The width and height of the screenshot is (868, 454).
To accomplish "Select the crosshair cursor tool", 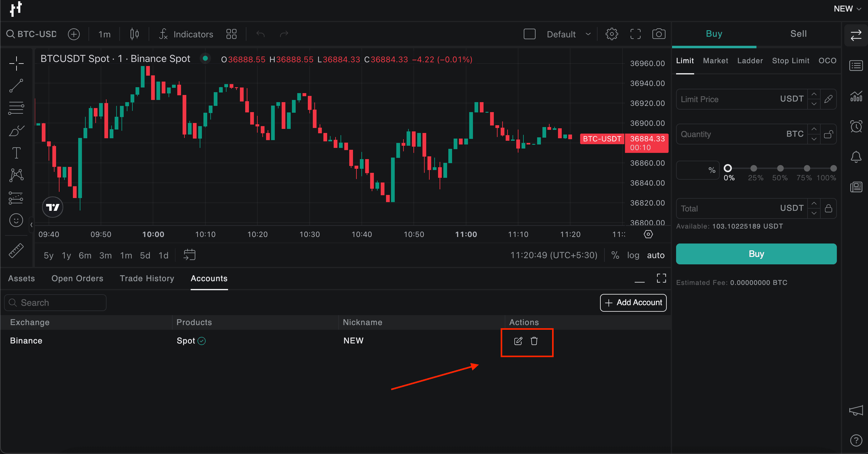I will pyautogui.click(x=16, y=63).
